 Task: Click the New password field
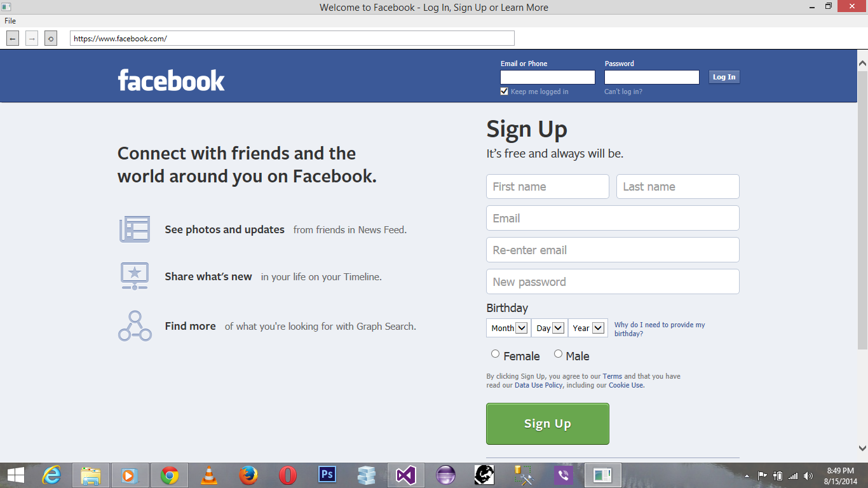pos(613,281)
